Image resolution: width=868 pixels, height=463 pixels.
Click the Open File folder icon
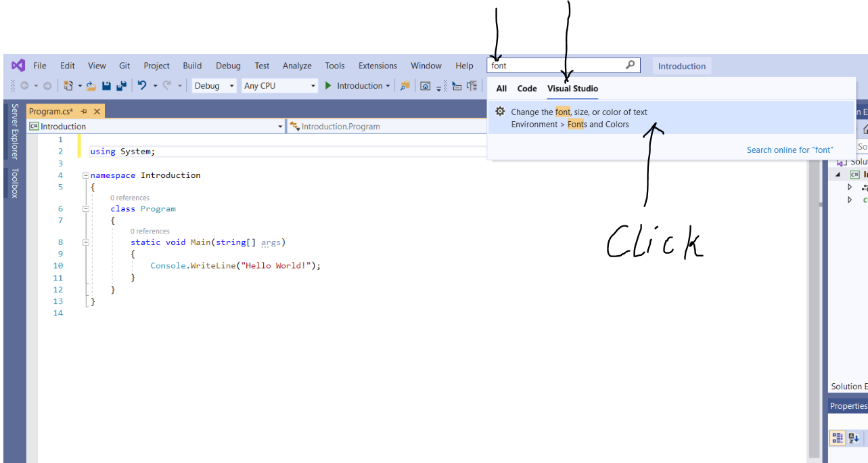[x=91, y=86]
